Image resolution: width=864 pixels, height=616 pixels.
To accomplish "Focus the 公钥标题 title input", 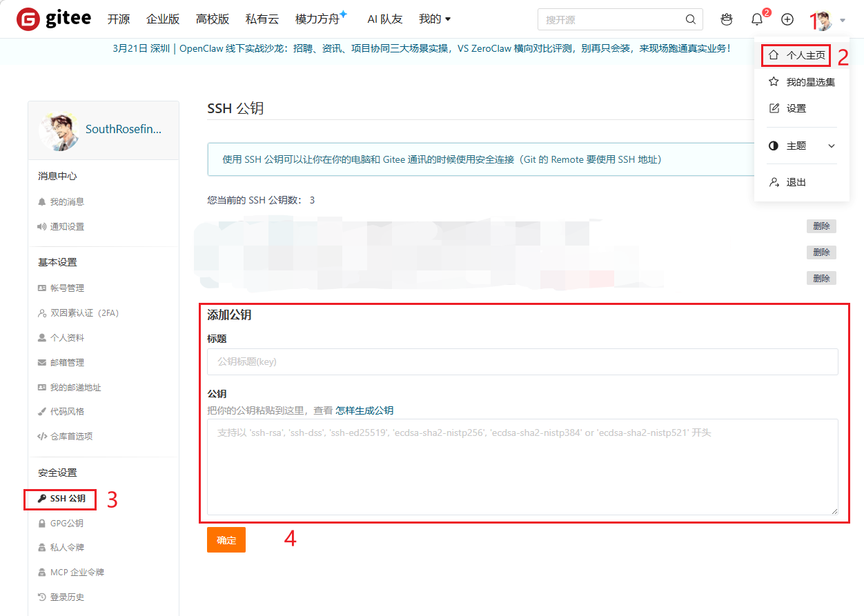I will pos(522,361).
